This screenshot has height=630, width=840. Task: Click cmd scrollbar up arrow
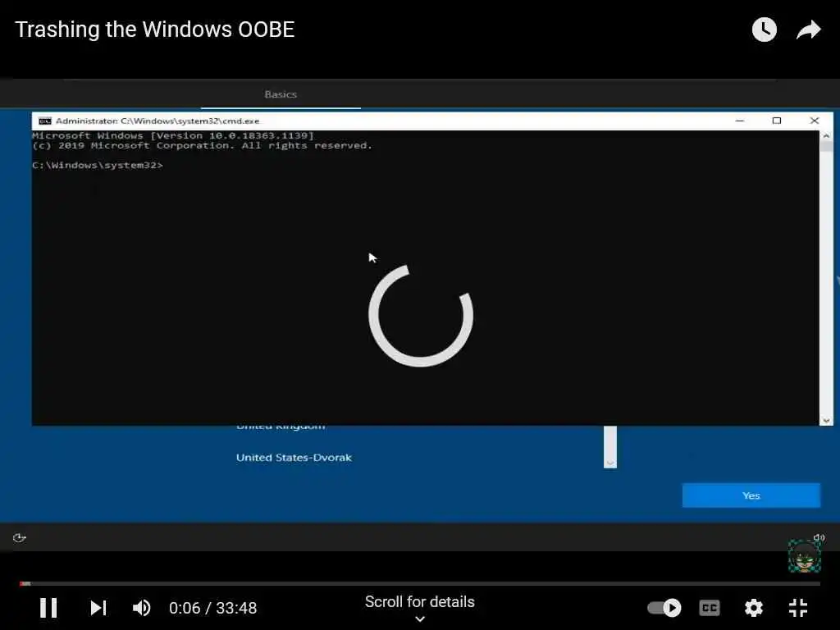click(x=826, y=136)
